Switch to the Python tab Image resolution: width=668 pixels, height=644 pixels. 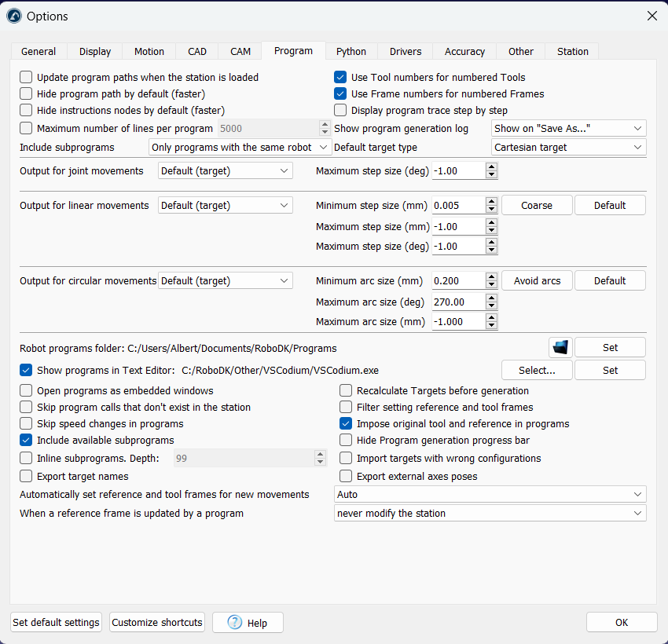click(351, 51)
